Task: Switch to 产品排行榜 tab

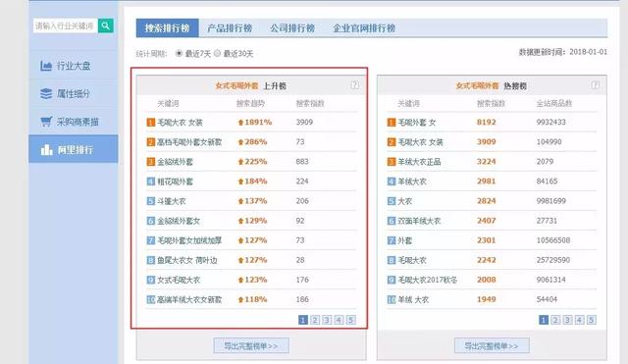Action: point(230,28)
